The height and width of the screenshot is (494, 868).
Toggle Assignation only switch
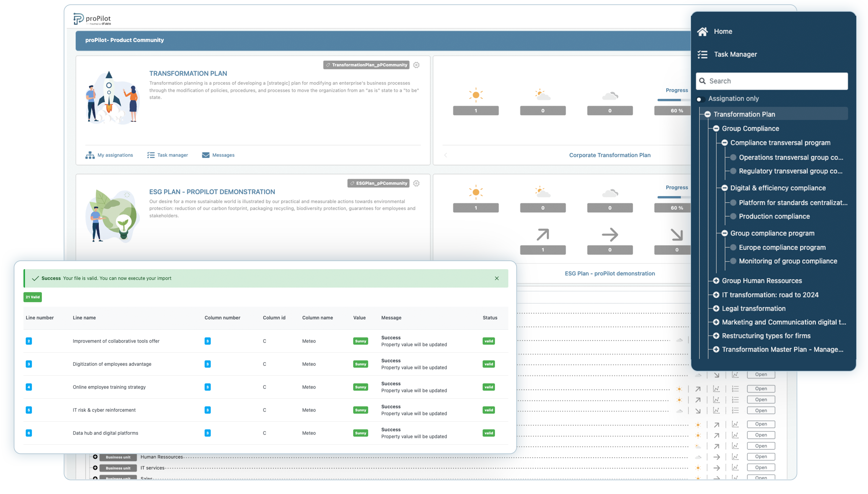pyautogui.click(x=700, y=99)
